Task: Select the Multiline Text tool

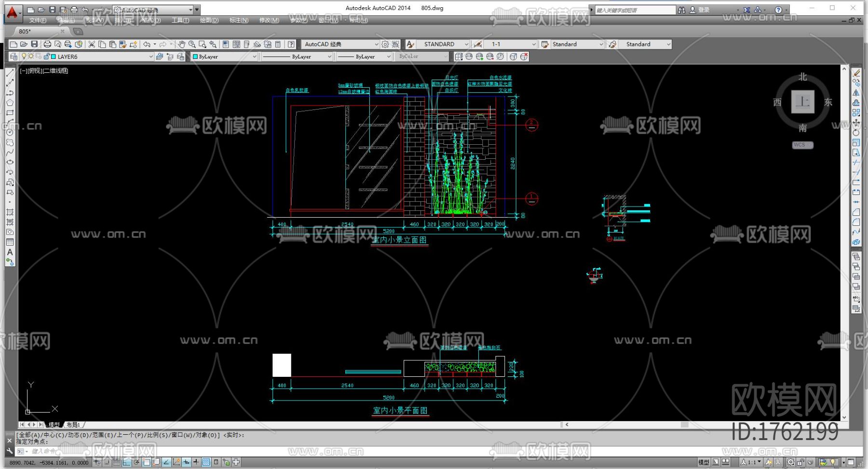Action: [10, 252]
